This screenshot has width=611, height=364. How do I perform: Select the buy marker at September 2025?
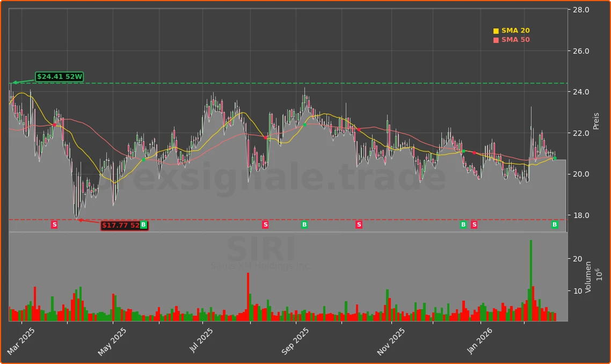(x=304, y=224)
